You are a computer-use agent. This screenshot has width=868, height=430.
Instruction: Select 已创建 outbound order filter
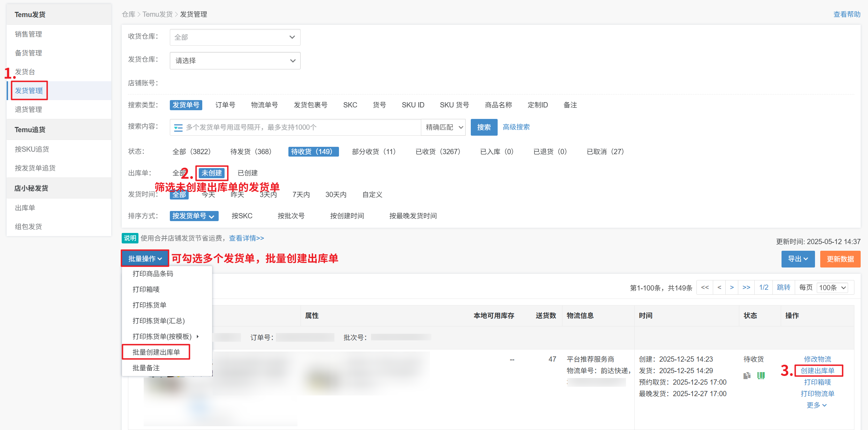(x=247, y=173)
